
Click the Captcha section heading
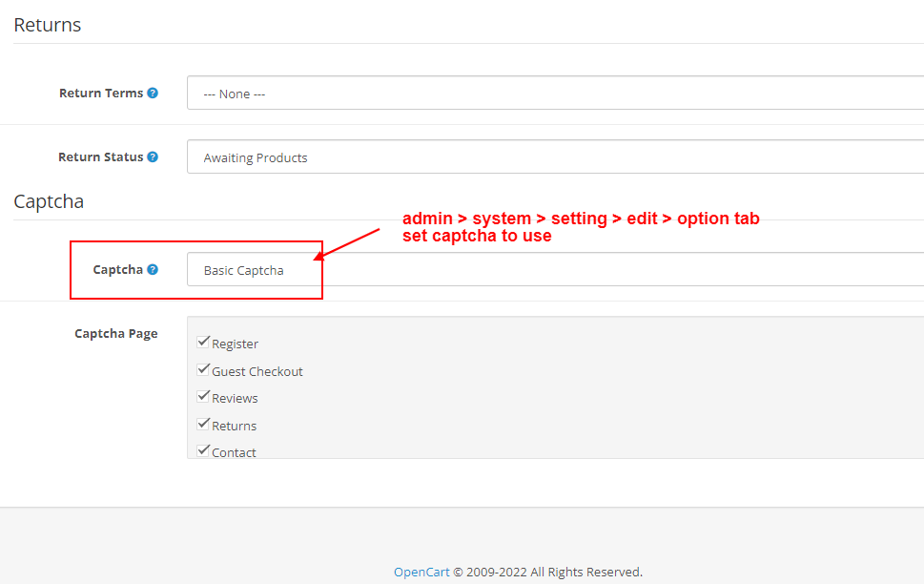pyautogui.click(x=49, y=201)
